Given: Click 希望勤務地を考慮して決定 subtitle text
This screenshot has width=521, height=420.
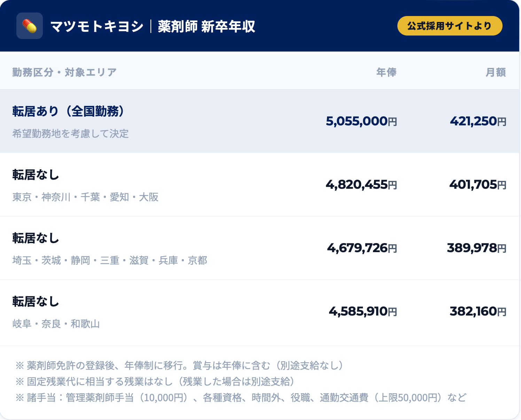Looking at the screenshot, I should click(x=70, y=134).
